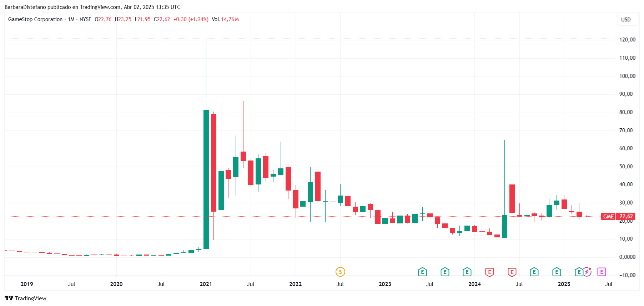Screen dimensions: 644x306
Task: Open the pink square upcoming earnings marker
Action: point(602,272)
